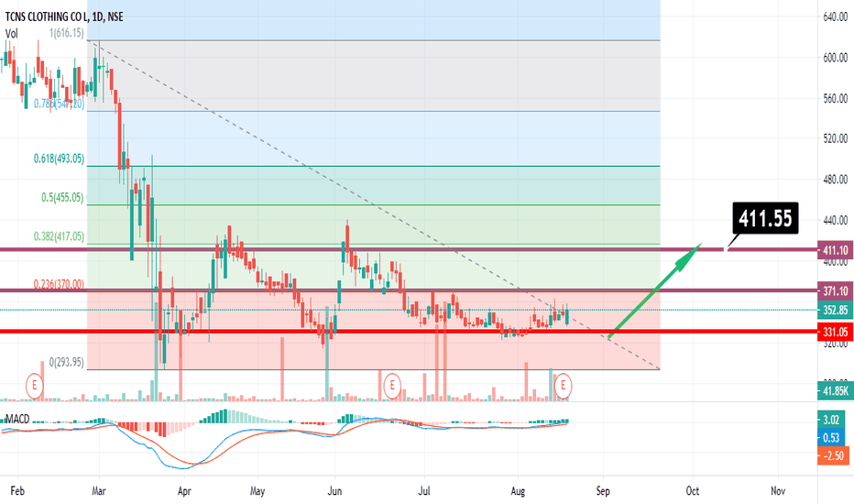Select the earnings E marker in mid-August

(x=564, y=385)
